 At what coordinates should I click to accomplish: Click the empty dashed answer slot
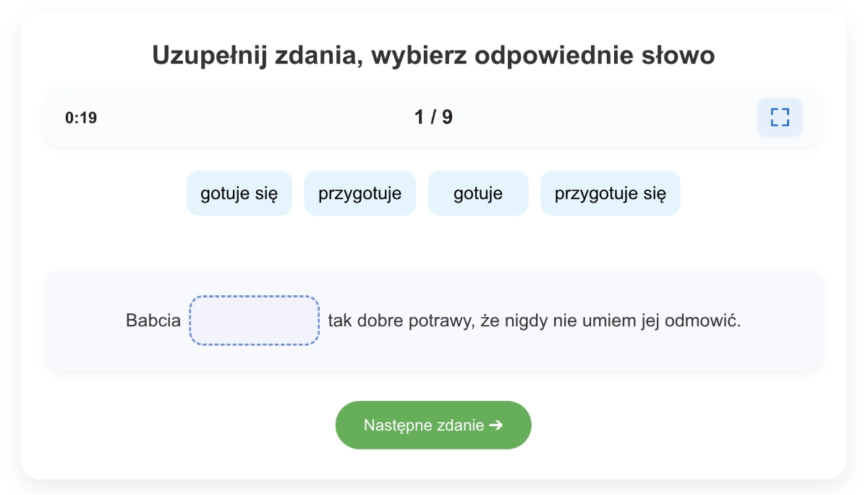[255, 320]
